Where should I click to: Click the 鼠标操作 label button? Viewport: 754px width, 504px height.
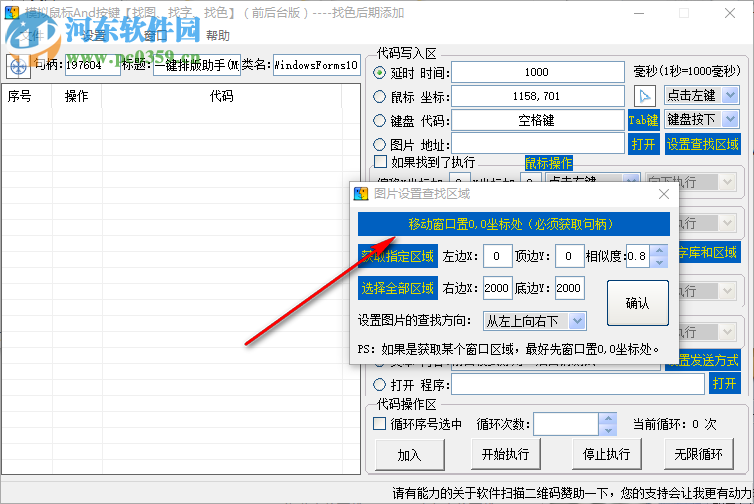549,163
